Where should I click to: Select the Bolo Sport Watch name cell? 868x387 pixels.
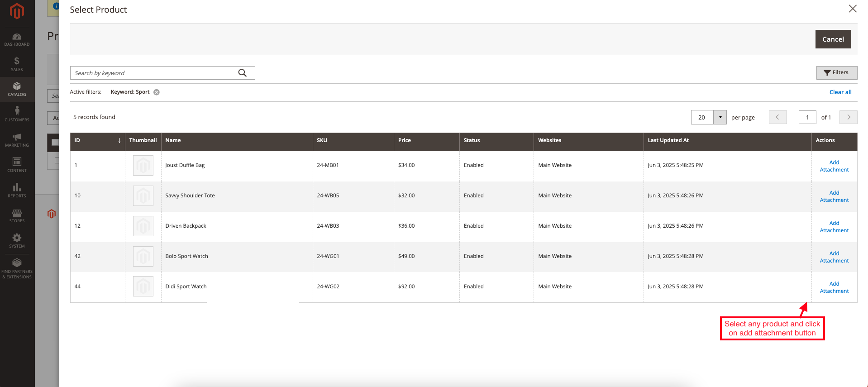pos(237,257)
